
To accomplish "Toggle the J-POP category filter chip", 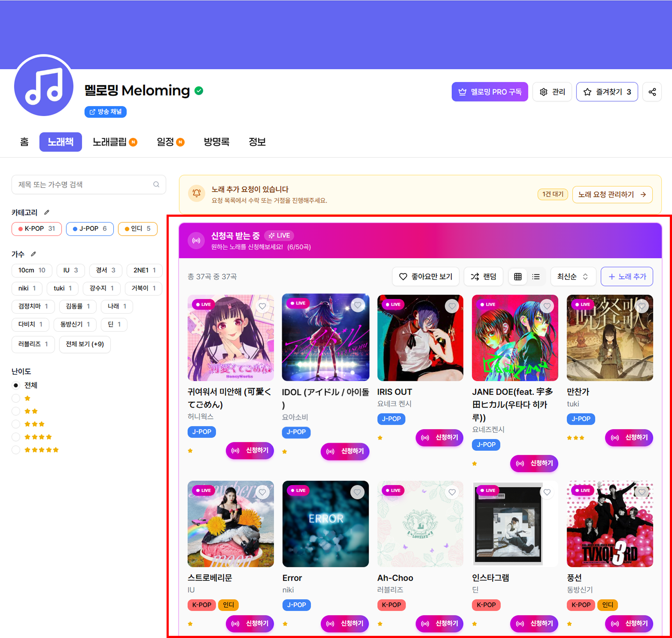I will (x=90, y=229).
